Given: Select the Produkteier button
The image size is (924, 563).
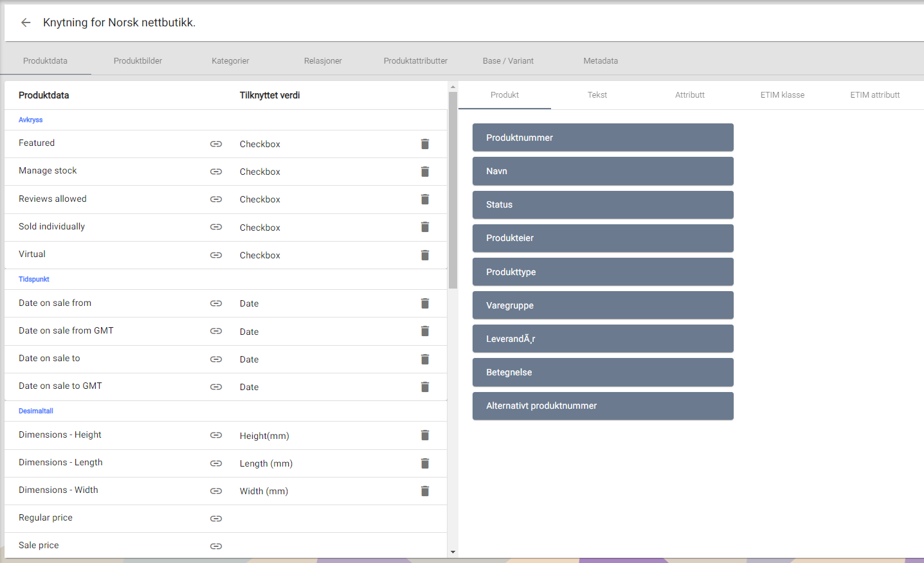Looking at the screenshot, I should [x=603, y=238].
